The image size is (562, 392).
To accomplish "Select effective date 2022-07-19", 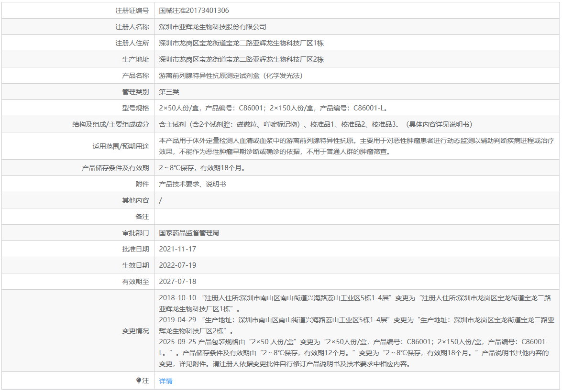I will point(177,265).
